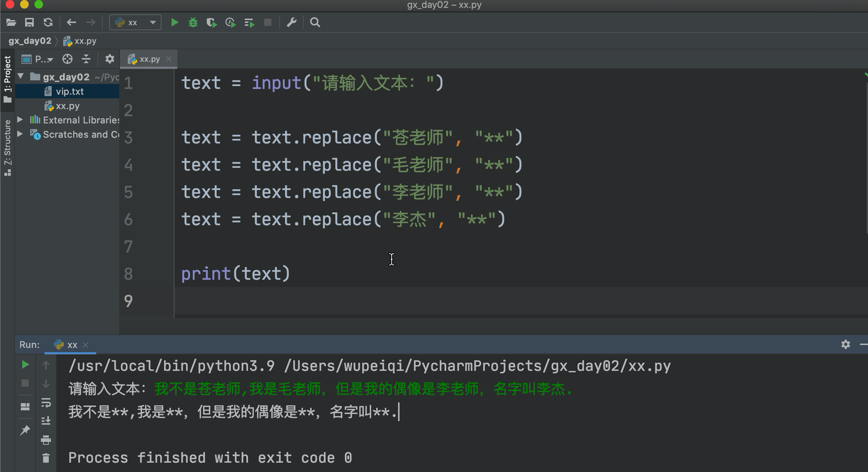
Task: Run the xx configuration with green play button
Action: tap(174, 23)
